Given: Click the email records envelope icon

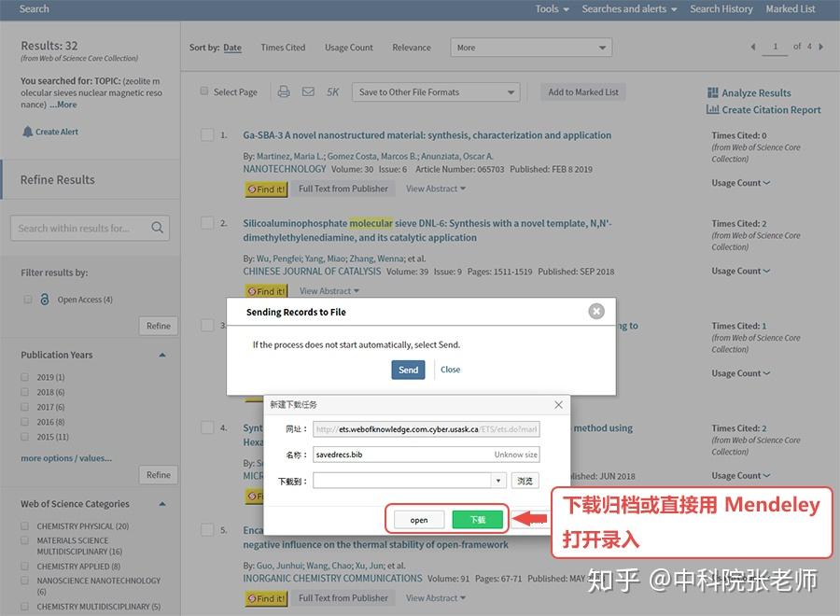Looking at the screenshot, I should pos(308,91).
